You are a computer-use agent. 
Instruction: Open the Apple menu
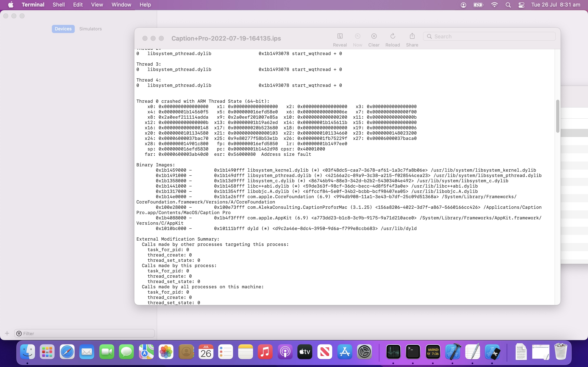click(x=11, y=5)
